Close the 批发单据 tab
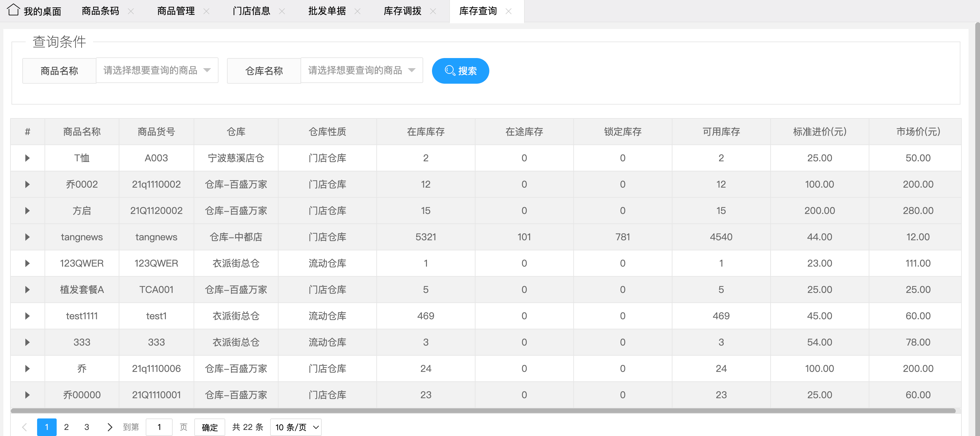 pos(357,11)
